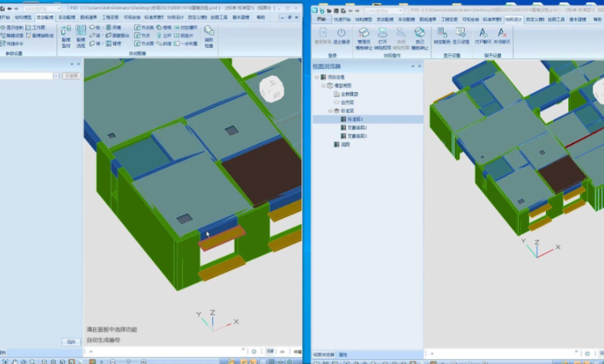Click the input field atop left panel
Viewport: 604px width, 364px height.
coord(26,76)
